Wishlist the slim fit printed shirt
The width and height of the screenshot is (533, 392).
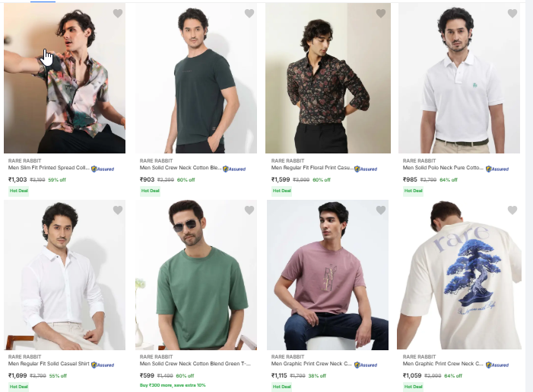(117, 14)
